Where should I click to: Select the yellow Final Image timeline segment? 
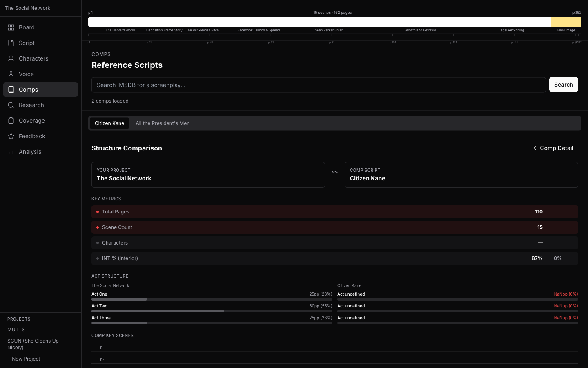[x=566, y=22]
